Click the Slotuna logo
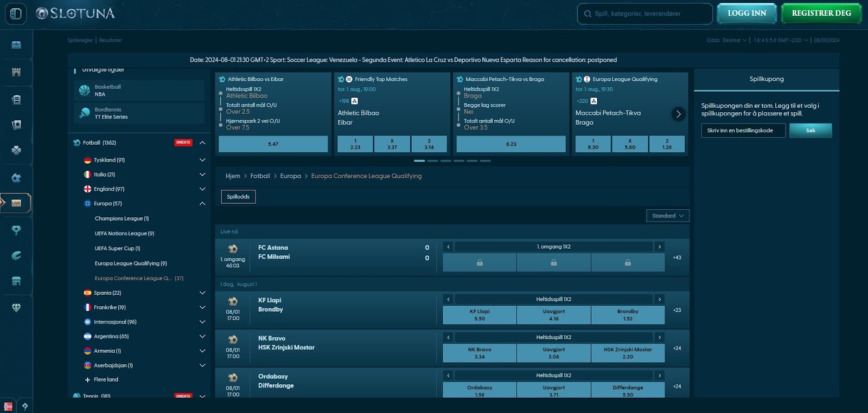This screenshot has height=413, width=868. click(x=75, y=13)
